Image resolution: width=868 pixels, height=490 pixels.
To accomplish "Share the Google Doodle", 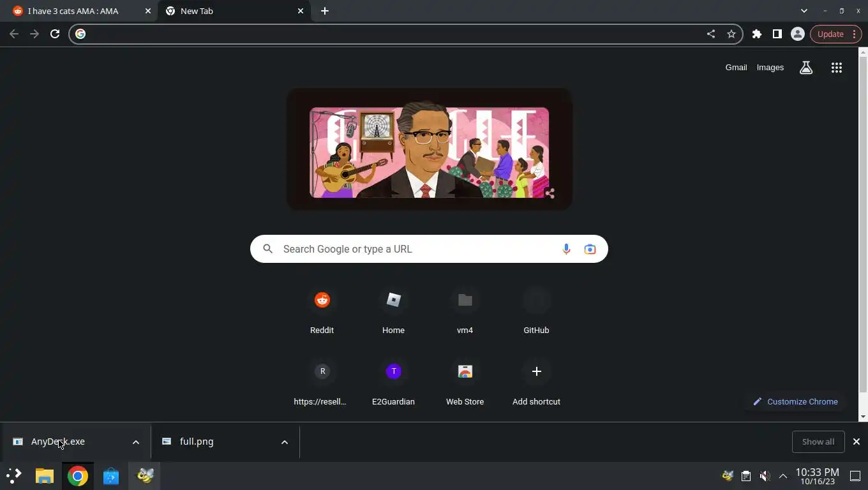I will (x=550, y=193).
